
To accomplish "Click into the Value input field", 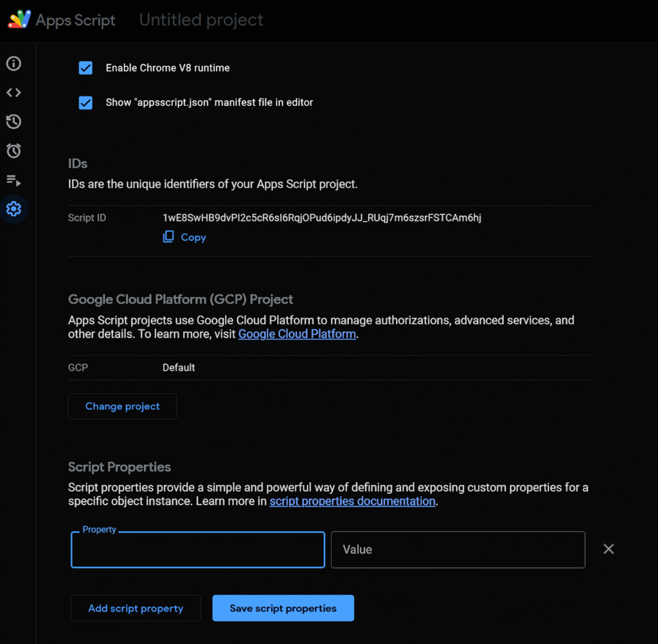I will tap(458, 550).
